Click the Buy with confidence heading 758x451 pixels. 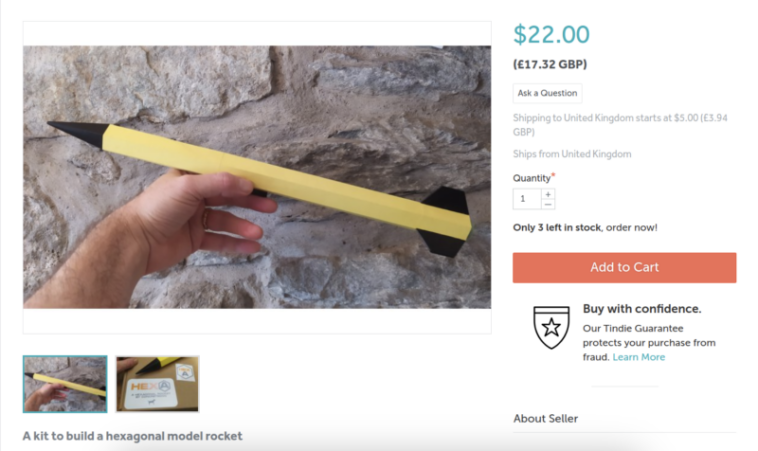tap(641, 308)
